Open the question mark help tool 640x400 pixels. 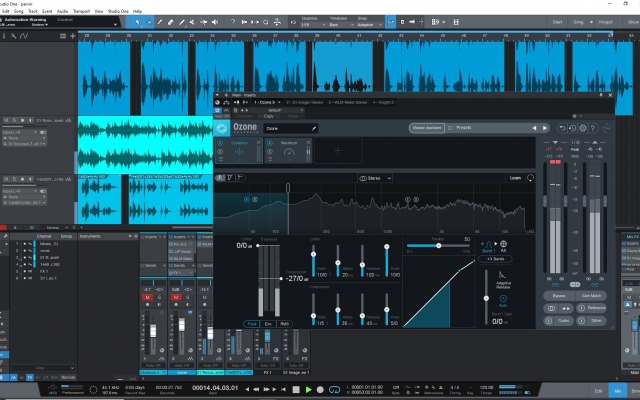[x=233, y=22]
